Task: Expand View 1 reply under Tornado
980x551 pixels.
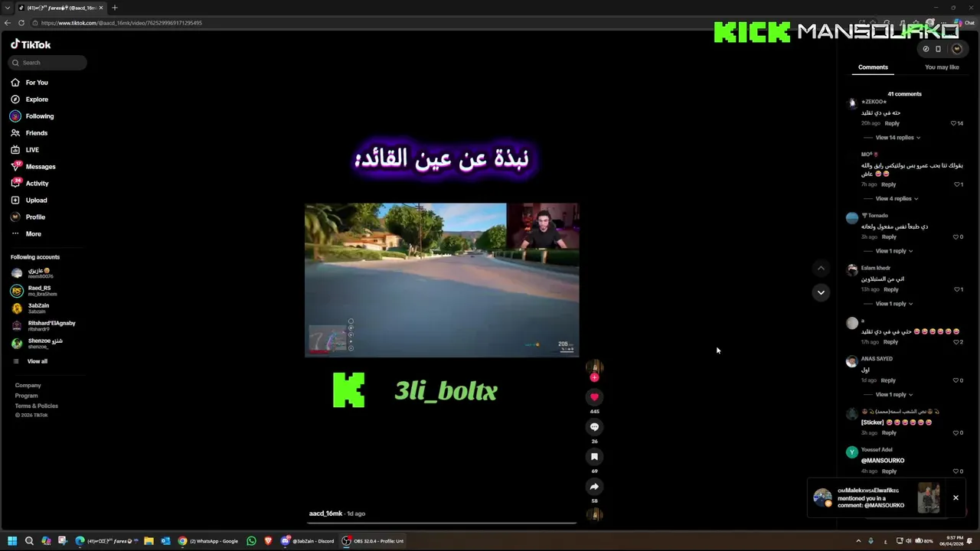Action: point(893,251)
